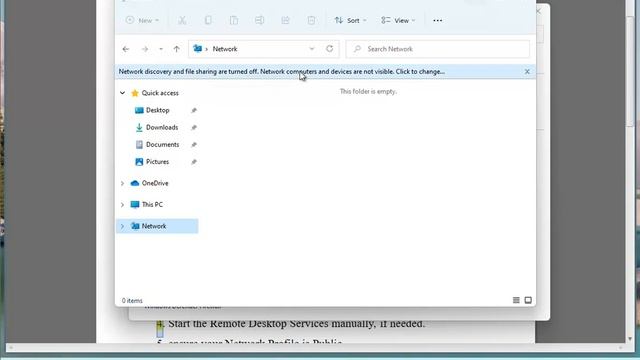Screen dimensions: 640x360
Task: Open the View dropdown
Action: click(398, 20)
